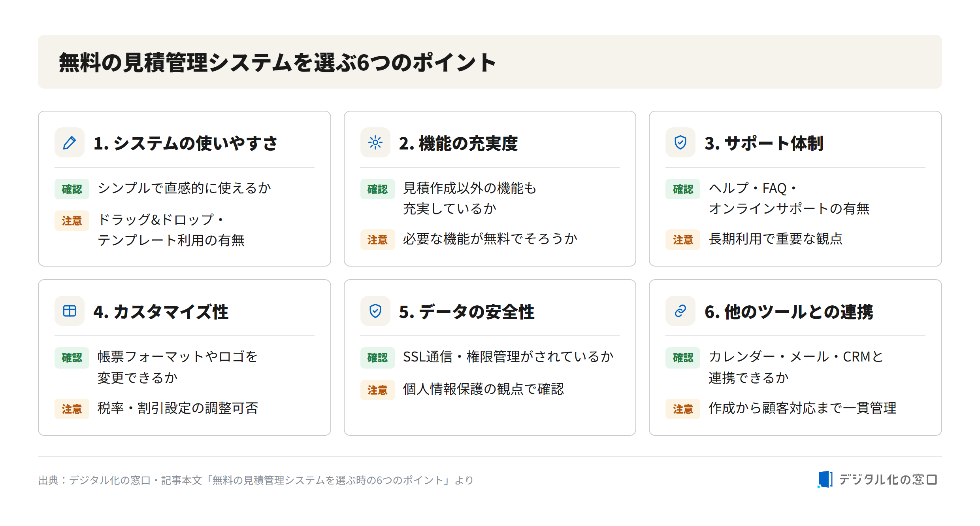Click the shield icon beside データの安全性

(375, 311)
